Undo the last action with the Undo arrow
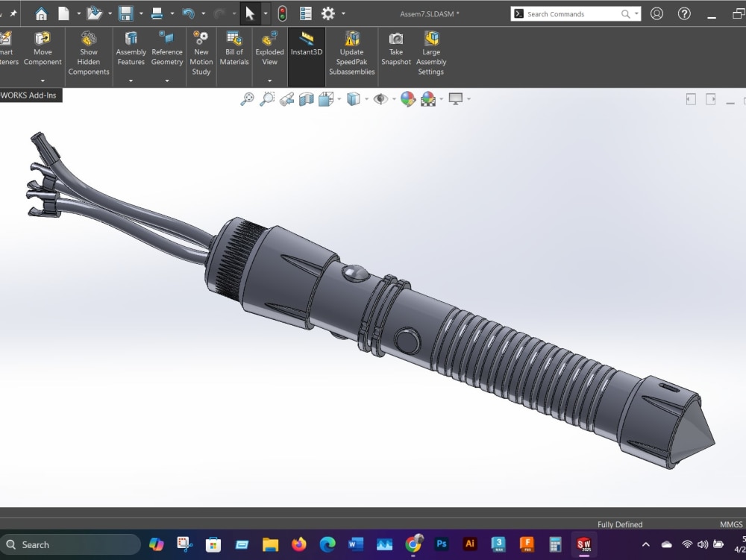The height and width of the screenshot is (560, 746). pyautogui.click(x=189, y=13)
